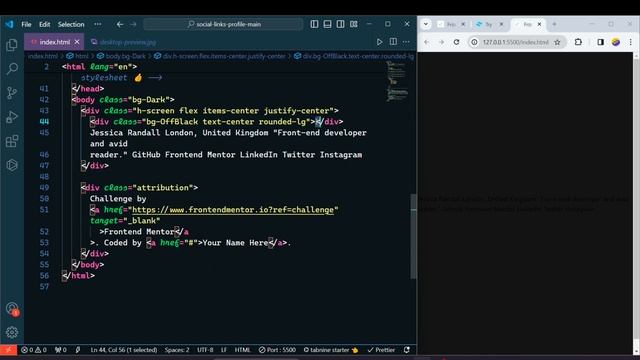This screenshot has height=360, width=640.
Task: Open browser extensions puzzle icon
Action: click(x=578, y=42)
